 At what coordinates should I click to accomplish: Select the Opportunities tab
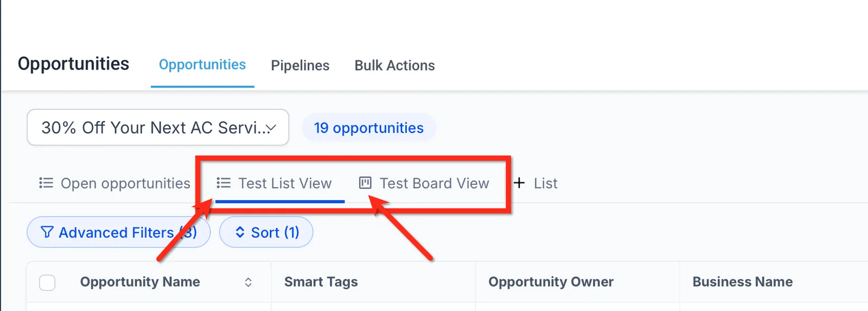coord(202,65)
